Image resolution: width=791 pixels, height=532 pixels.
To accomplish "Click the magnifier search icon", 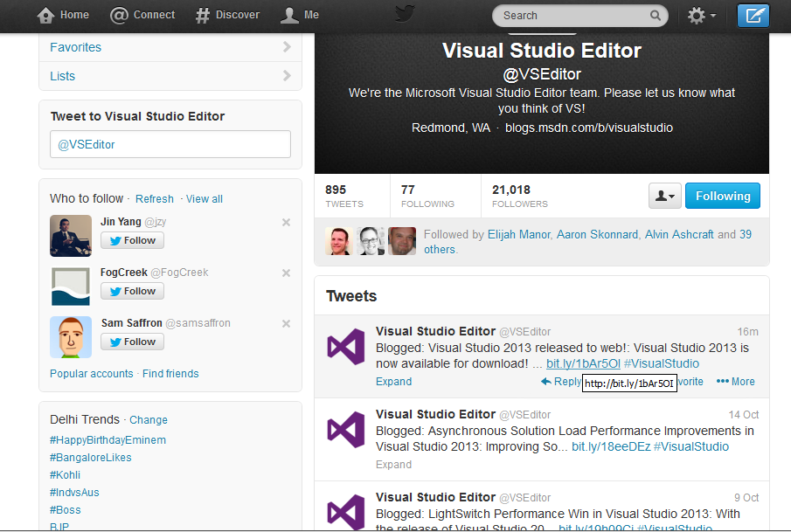I will [655, 16].
